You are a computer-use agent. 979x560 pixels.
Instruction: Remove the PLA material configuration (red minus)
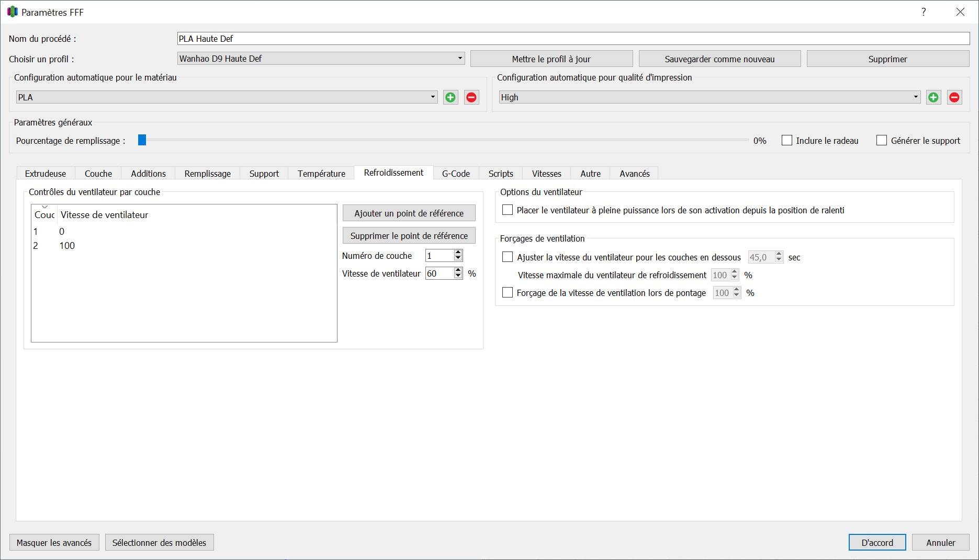tap(471, 97)
